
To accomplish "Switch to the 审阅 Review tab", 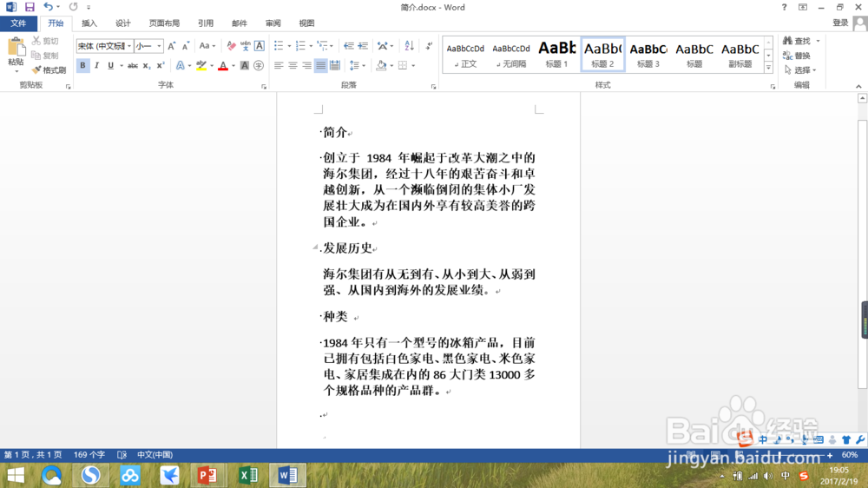I will click(273, 23).
